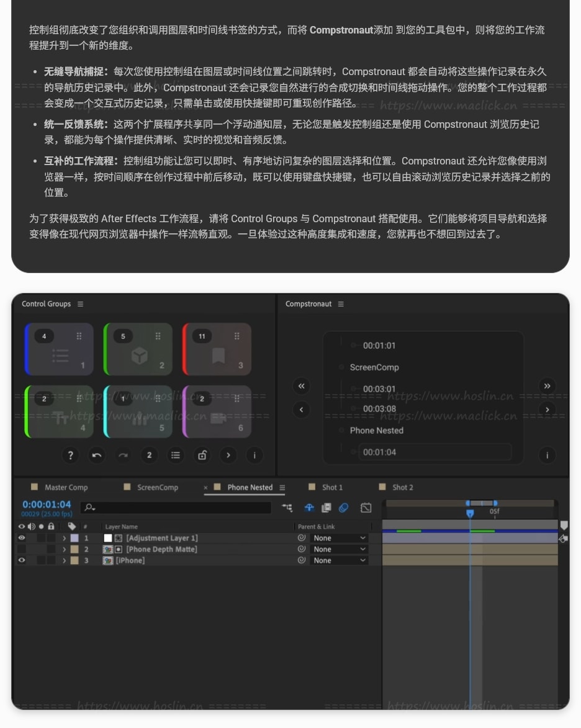Image resolution: width=581 pixels, height=728 pixels.
Task: Toggle the motion blur switch
Action: 344,508
